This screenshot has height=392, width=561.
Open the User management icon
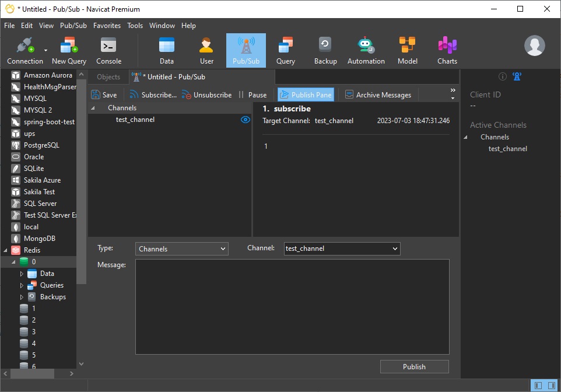click(206, 51)
